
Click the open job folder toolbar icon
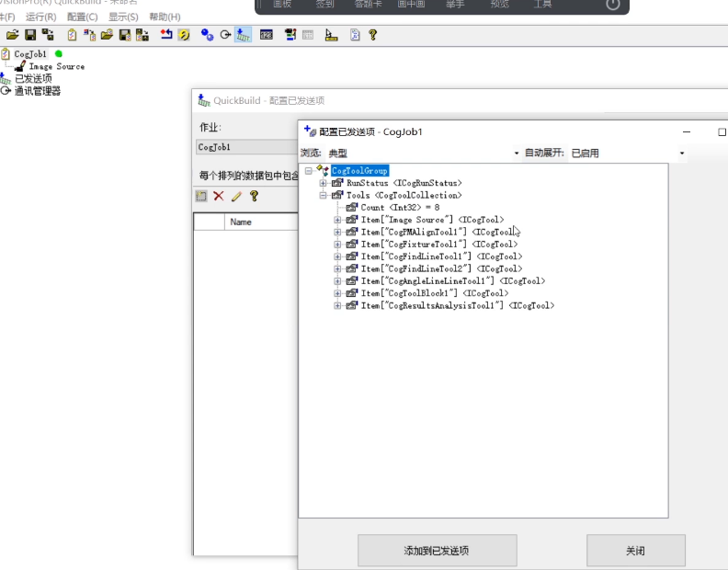pyautogui.click(x=107, y=35)
